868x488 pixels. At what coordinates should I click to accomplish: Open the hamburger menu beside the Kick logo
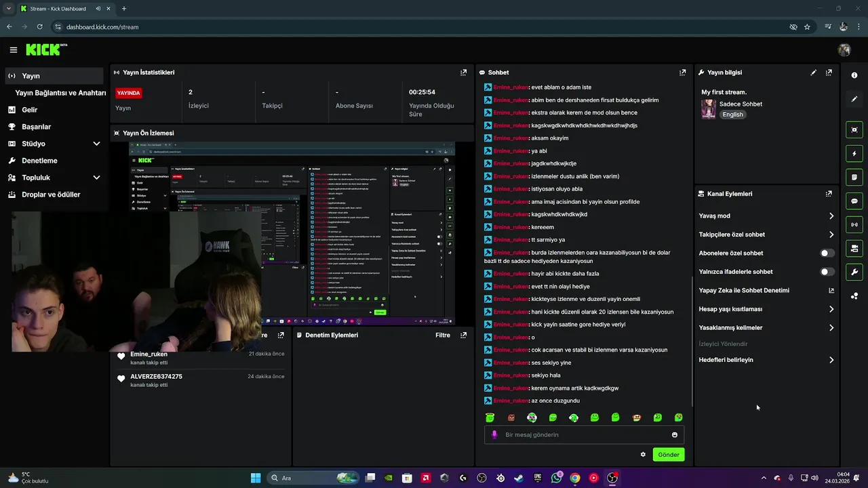point(14,49)
